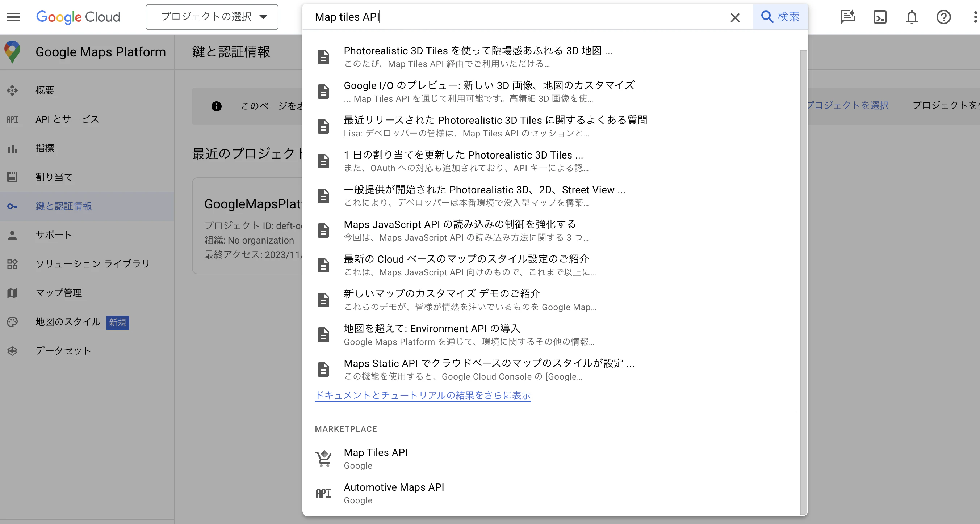Image resolution: width=980 pixels, height=524 pixels.
Task: Open データセット page
Action: pyautogui.click(x=87, y=351)
